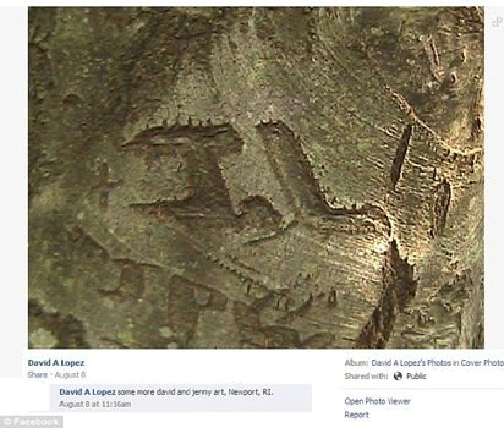Open the August 8 at 11:16am comment timestamp
Screen dimensions: 504x428
tap(95, 404)
